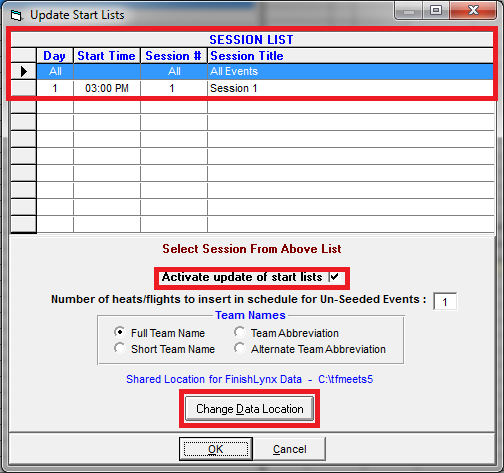The image size is (504, 473).
Task: Click the Day column header
Action: coord(55,56)
